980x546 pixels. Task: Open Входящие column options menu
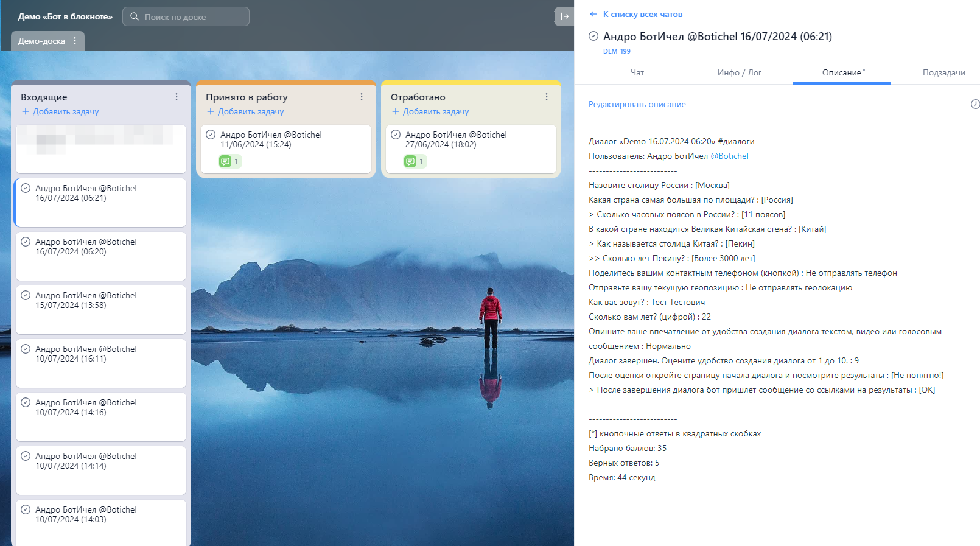coord(177,97)
